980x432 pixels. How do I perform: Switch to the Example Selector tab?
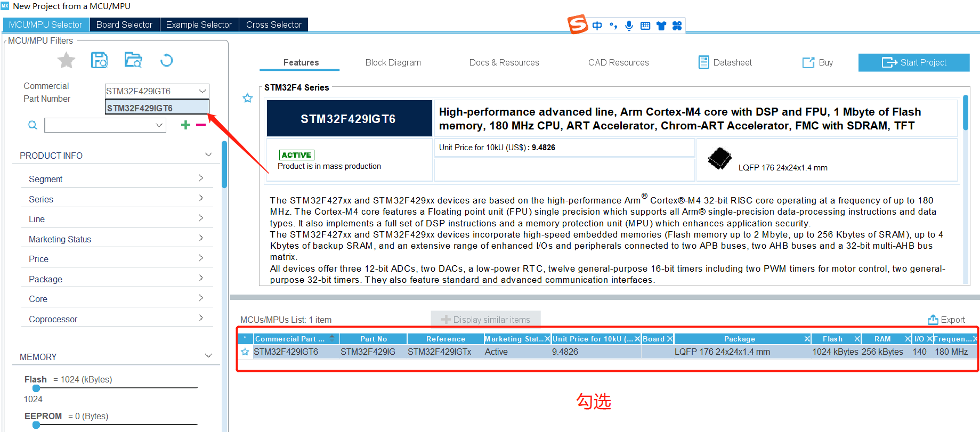(199, 25)
